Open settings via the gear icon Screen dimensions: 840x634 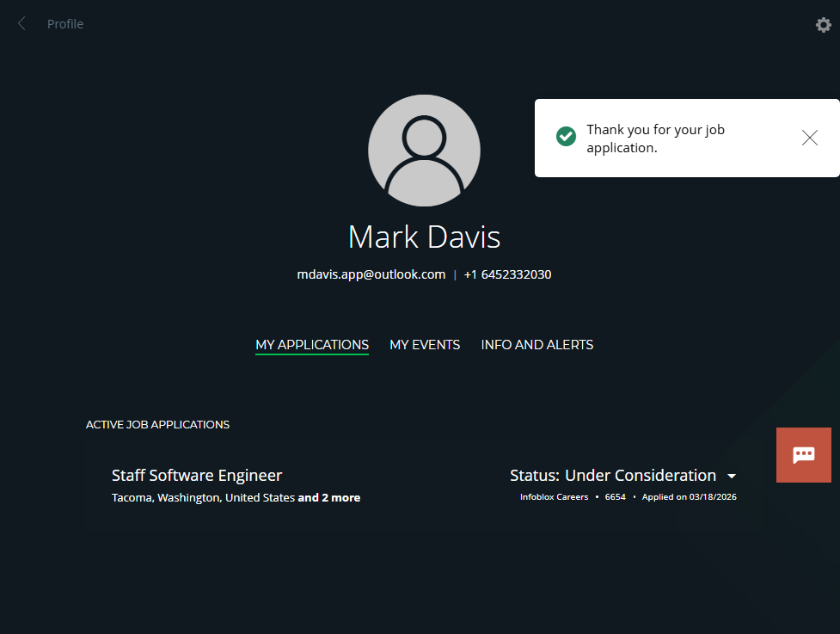click(x=823, y=25)
